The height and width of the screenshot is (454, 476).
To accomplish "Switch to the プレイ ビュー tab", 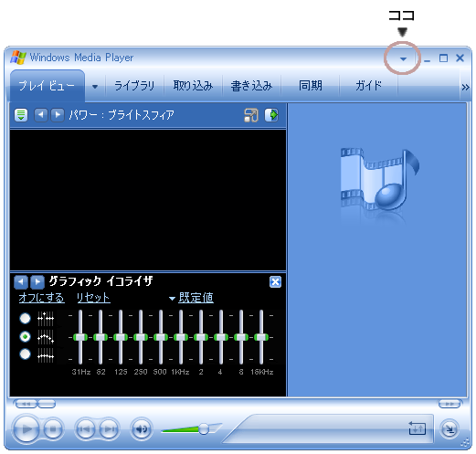I will 48,86.
